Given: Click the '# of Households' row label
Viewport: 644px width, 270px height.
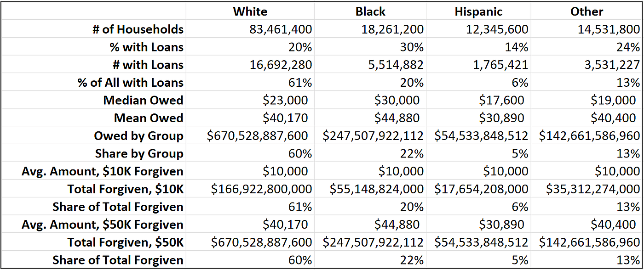Looking at the screenshot, I should tap(138, 29).
